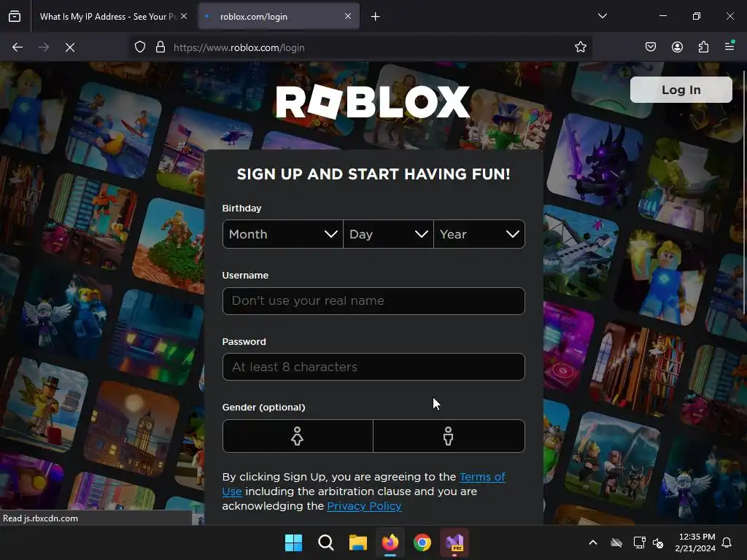747x560 pixels.
Task: Go back using the browser back arrow
Action: point(18,47)
